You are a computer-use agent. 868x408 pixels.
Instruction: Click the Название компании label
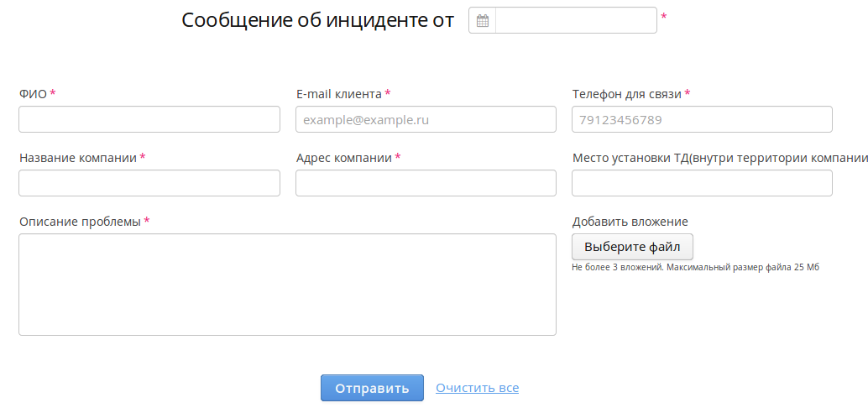tap(77, 158)
